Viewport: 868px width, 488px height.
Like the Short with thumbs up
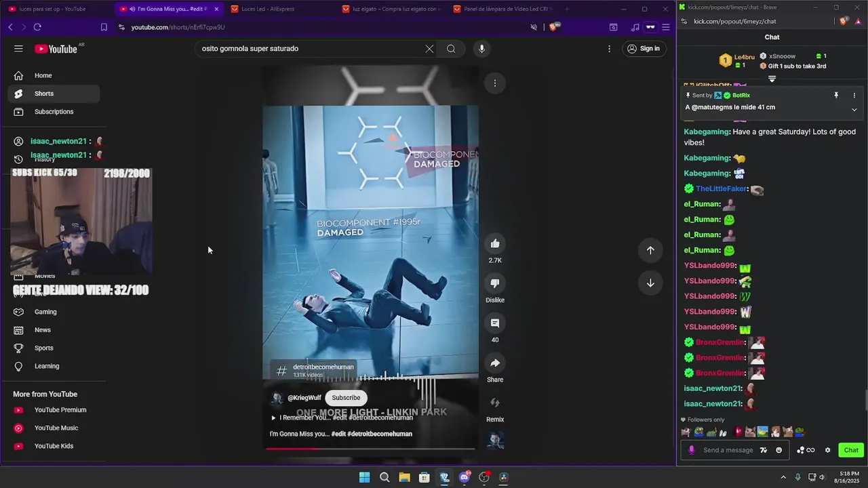click(x=495, y=244)
